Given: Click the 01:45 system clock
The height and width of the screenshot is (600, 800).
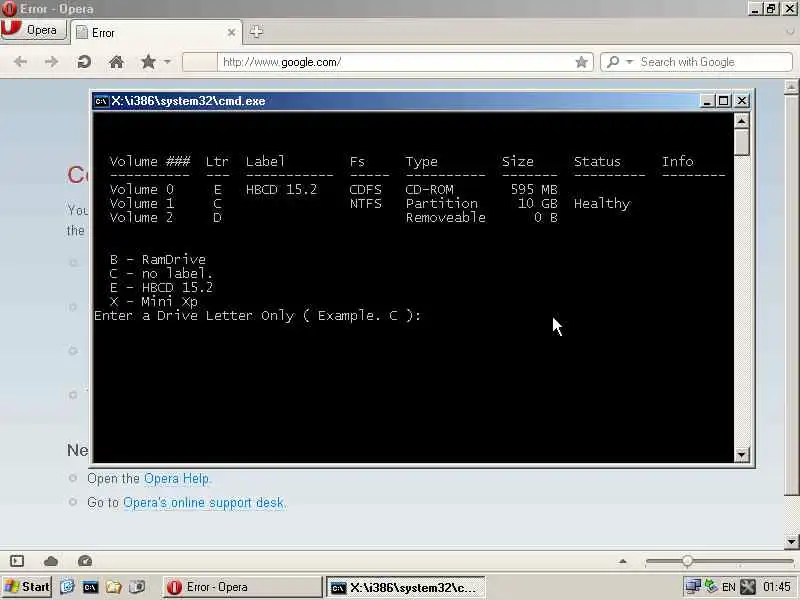Looking at the screenshot, I should coord(777,587).
